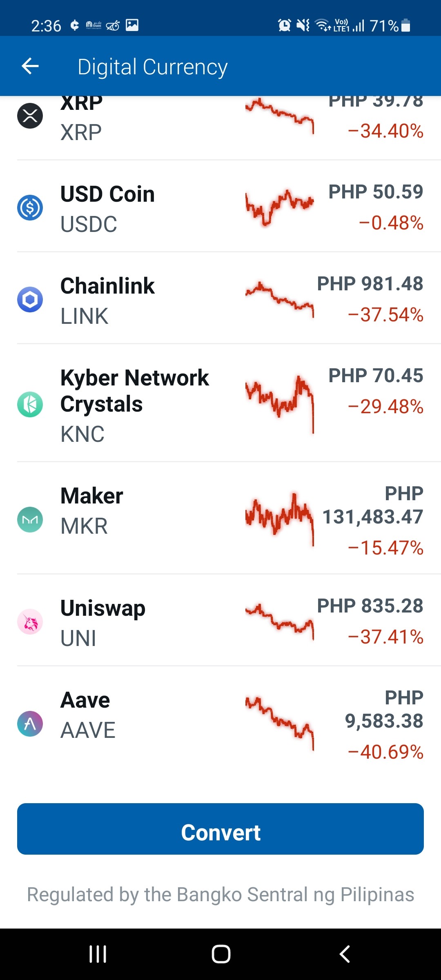Select the XRP coin icon
441x980 pixels.
pos(30,116)
